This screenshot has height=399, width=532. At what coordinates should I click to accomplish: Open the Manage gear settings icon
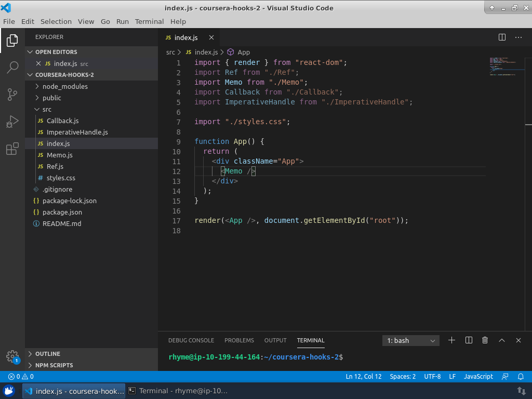click(x=12, y=356)
